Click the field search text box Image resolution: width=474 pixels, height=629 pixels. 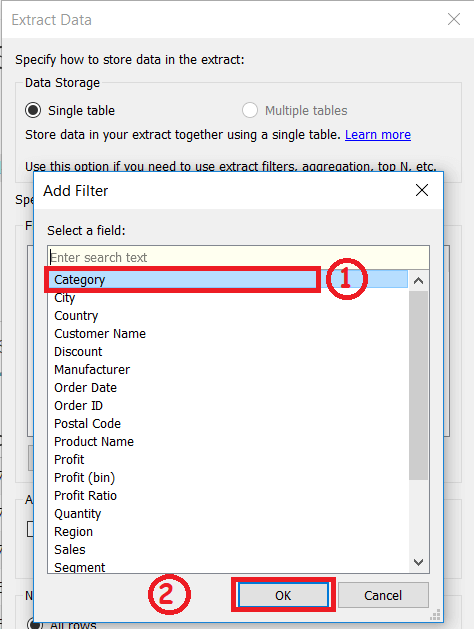(238, 258)
